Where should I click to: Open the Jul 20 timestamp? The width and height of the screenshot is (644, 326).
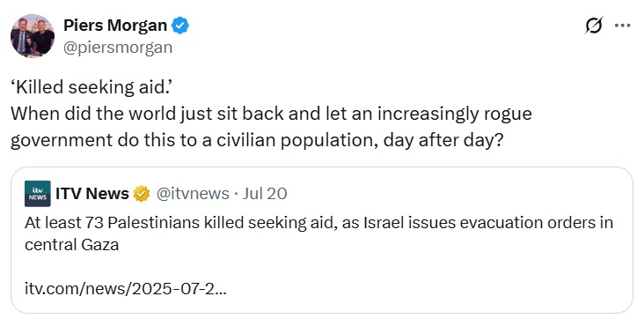(x=265, y=194)
